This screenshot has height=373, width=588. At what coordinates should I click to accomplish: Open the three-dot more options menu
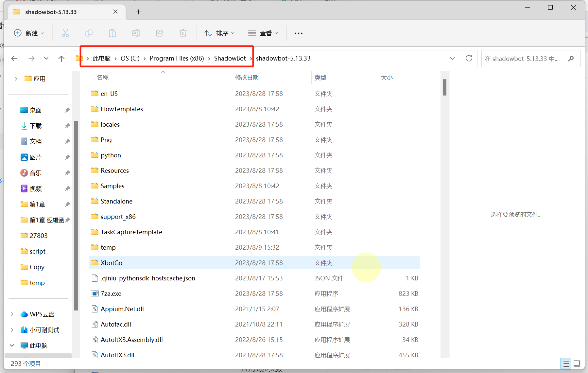pos(298,33)
